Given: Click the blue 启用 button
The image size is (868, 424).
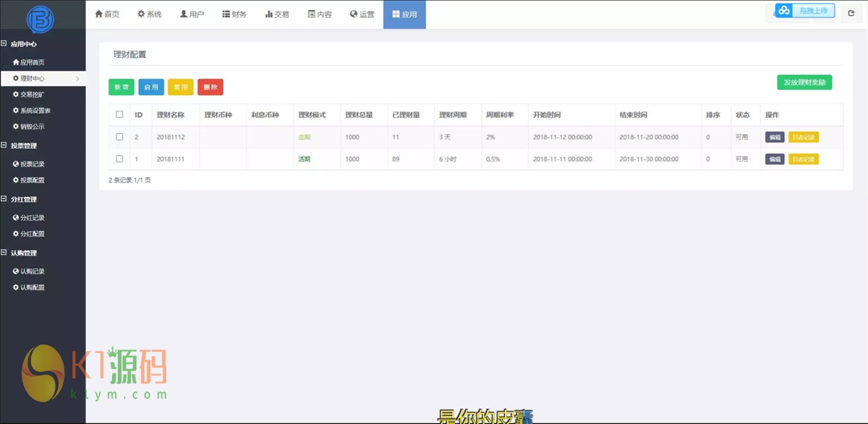Looking at the screenshot, I should (x=151, y=87).
